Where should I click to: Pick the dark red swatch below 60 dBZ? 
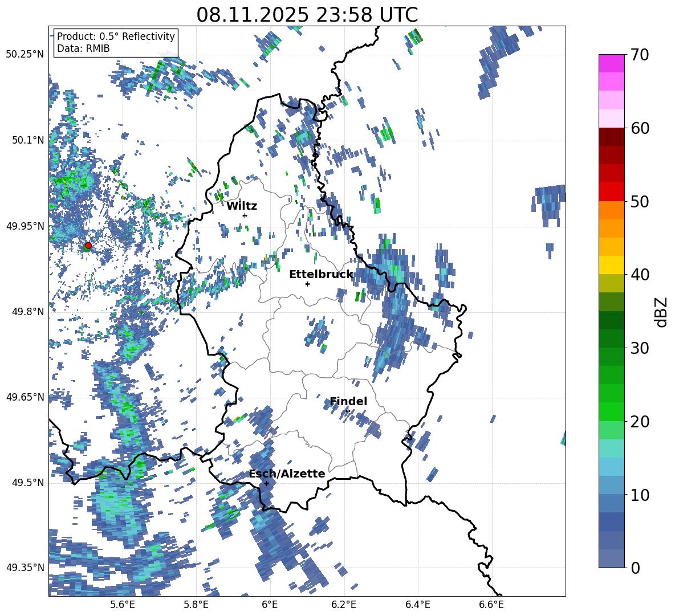point(611,136)
